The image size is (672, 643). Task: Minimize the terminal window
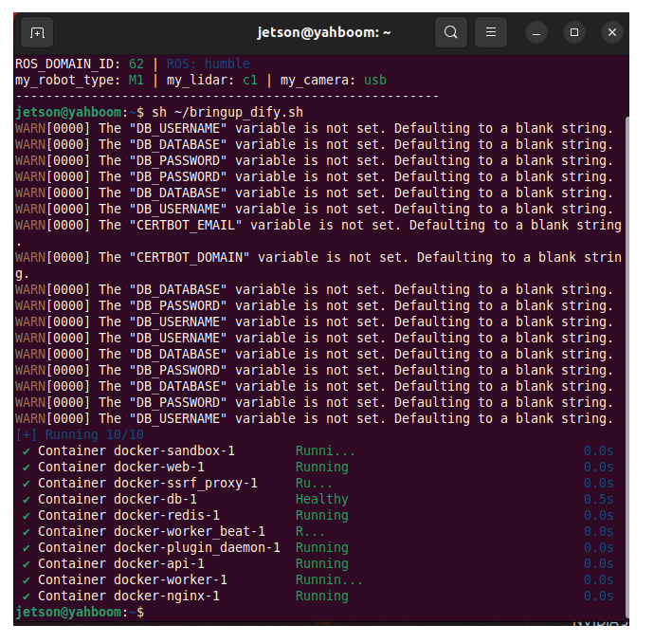click(536, 32)
